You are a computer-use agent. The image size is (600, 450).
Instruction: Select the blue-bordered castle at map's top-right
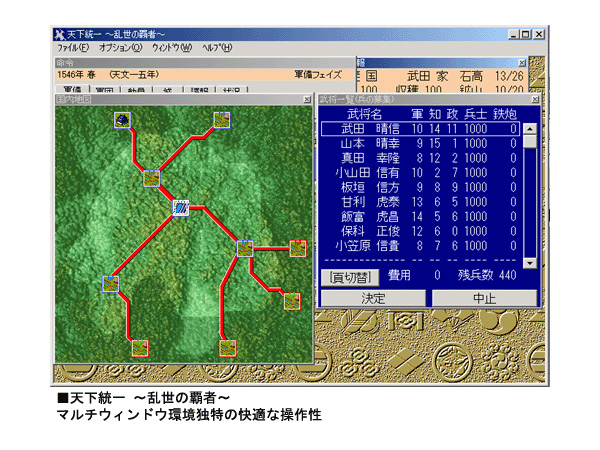(222, 120)
